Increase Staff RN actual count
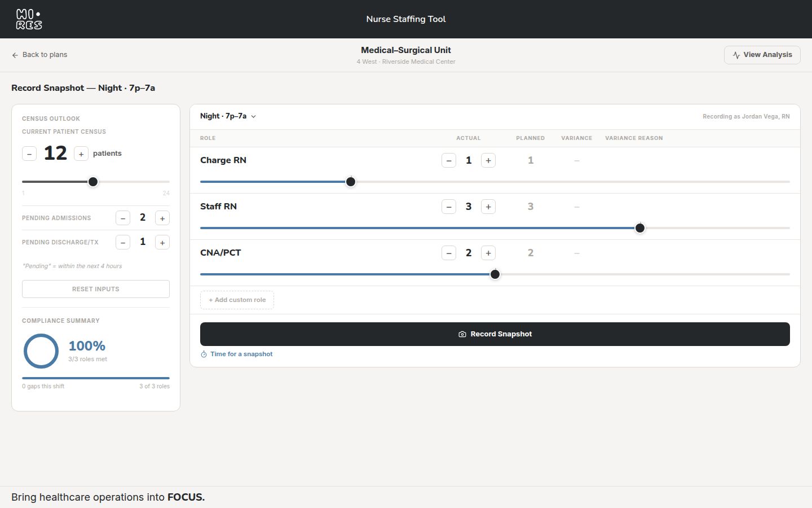This screenshot has width=812, height=508. [x=488, y=207]
